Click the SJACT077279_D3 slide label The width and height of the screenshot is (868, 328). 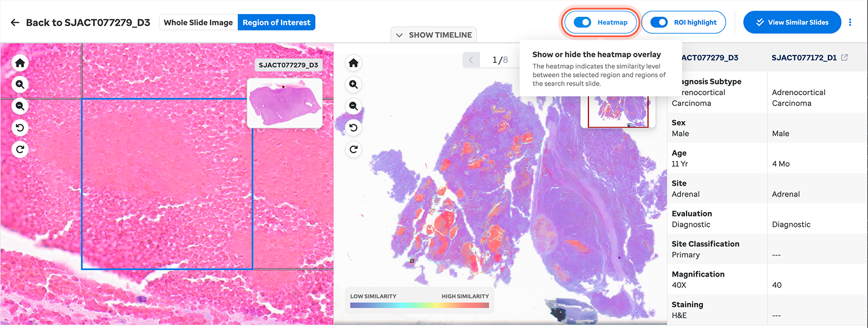point(288,65)
